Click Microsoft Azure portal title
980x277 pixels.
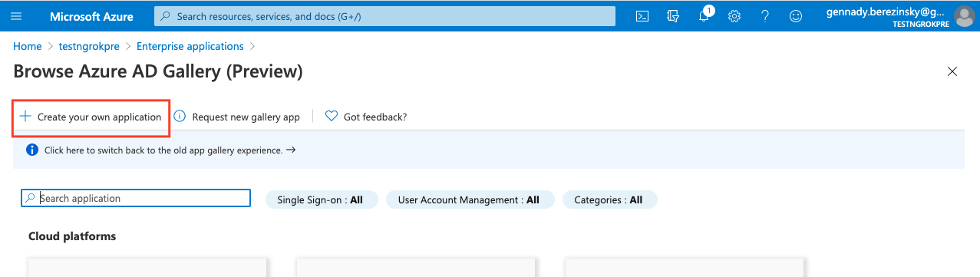pyautogui.click(x=91, y=16)
